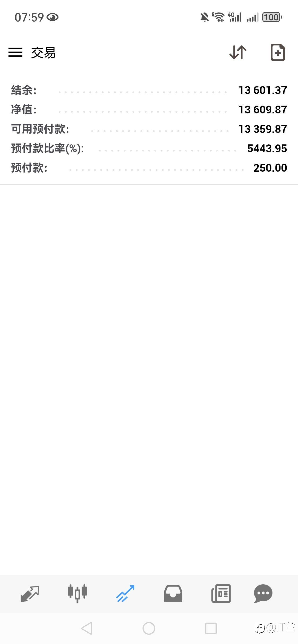Image resolution: width=298 pixels, height=644 pixels.
Task: Open the News newspaper tab
Action: click(x=221, y=594)
